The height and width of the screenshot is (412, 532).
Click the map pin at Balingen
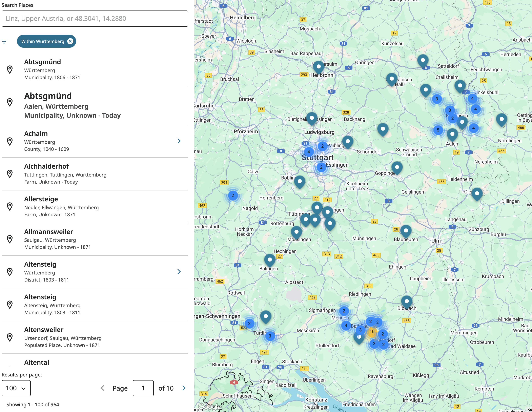(x=270, y=260)
